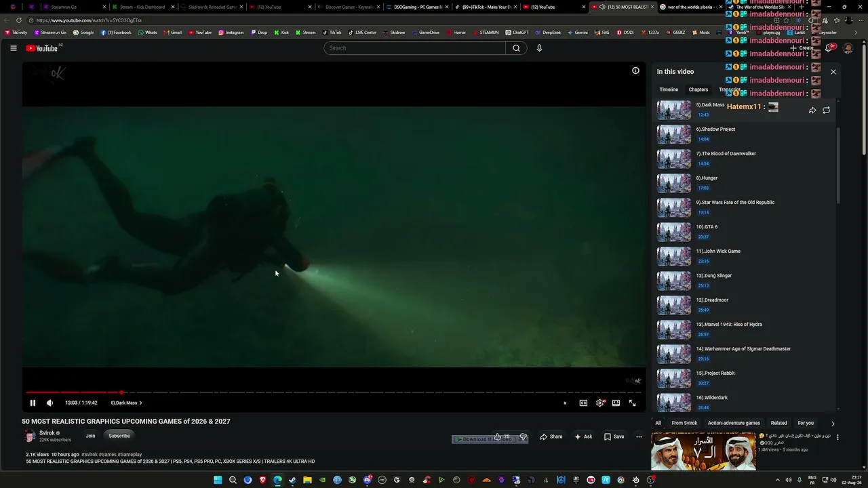Toggle loop chapter icon in the panel
The width and height of the screenshot is (868, 488).
[x=826, y=110]
